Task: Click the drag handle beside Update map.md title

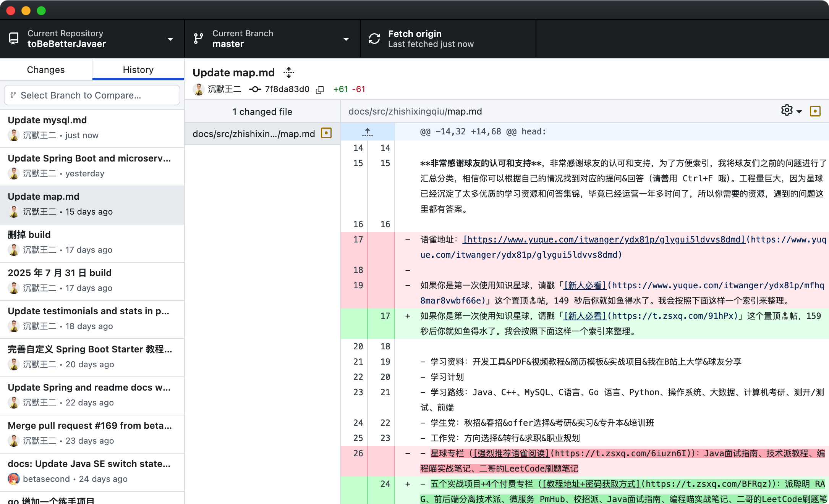Action: tap(289, 72)
